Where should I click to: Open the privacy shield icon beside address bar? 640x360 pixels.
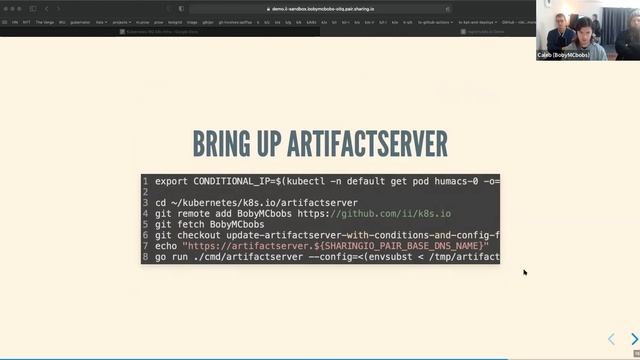(x=181, y=9)
